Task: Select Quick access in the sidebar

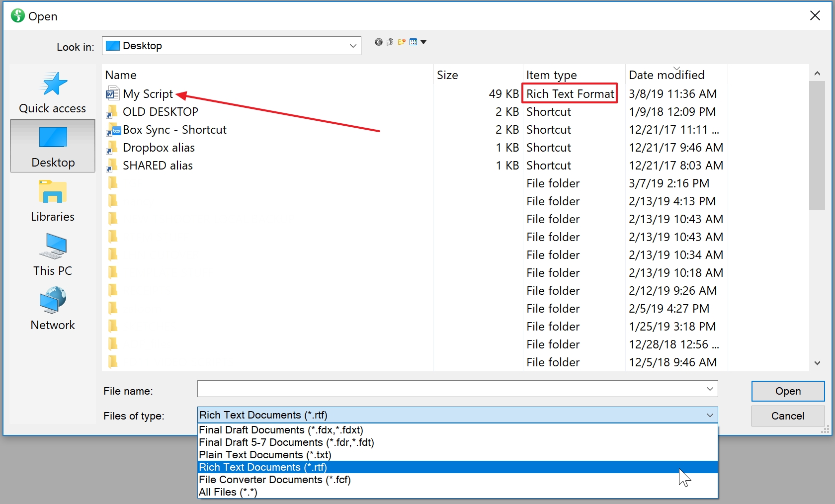Action: [x=52, y=92]
